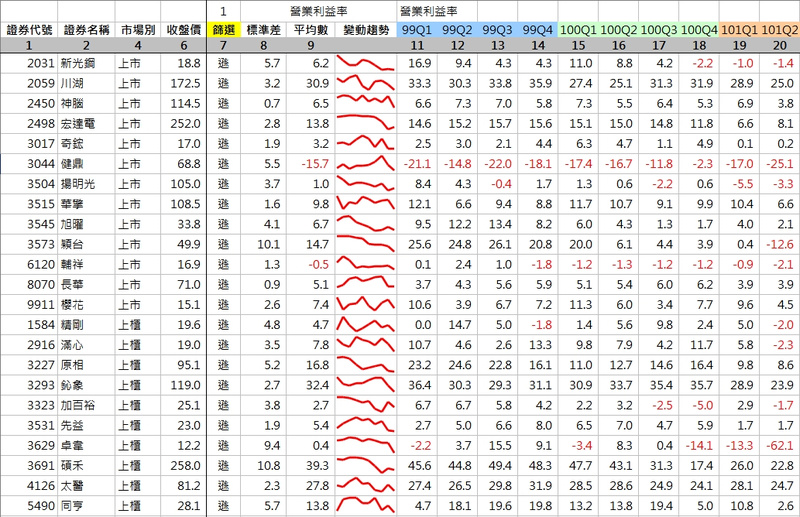Click closing price 119.0 in 鈊象 row

[185, 385]
